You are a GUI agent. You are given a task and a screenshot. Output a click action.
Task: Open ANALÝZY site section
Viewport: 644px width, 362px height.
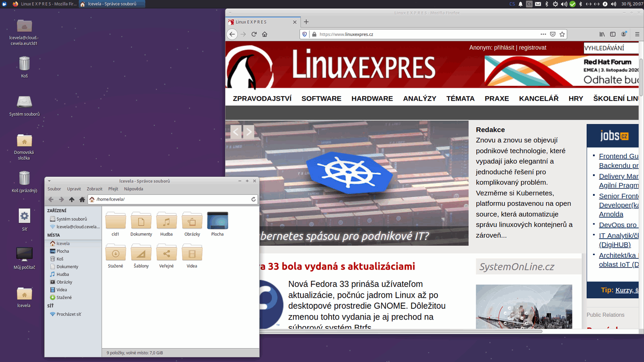click(419, 98)
